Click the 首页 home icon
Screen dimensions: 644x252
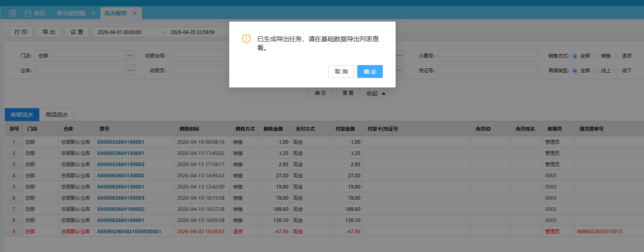coord(28,13)
